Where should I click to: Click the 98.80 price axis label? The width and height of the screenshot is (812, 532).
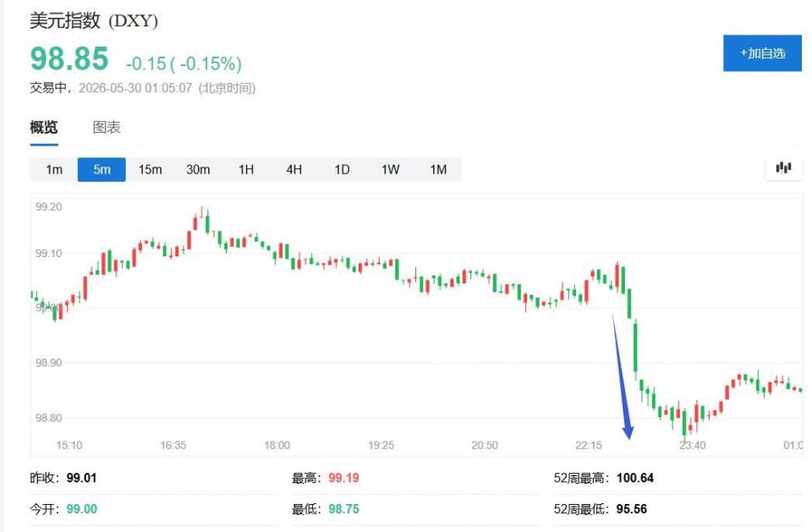click(x=49, y=418)
